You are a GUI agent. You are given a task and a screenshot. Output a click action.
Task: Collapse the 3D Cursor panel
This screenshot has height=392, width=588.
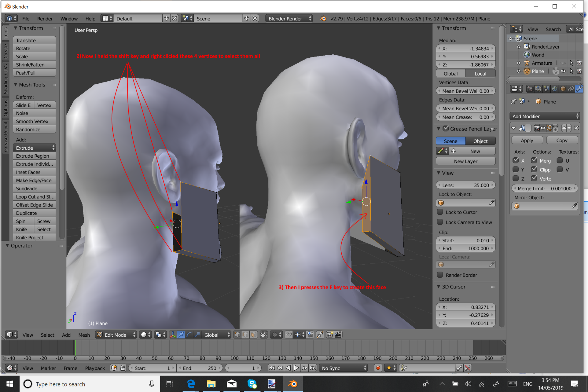(x=439, y=286)
